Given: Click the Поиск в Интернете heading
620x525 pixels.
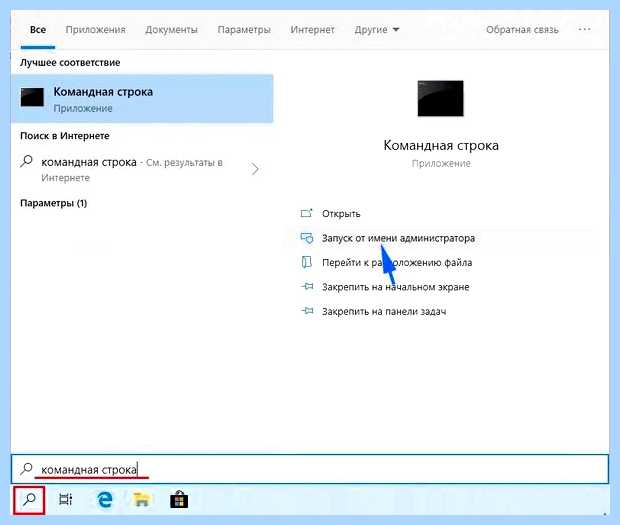Looking at the screenshot, I should pyautogui.click(x=64, y=136).
